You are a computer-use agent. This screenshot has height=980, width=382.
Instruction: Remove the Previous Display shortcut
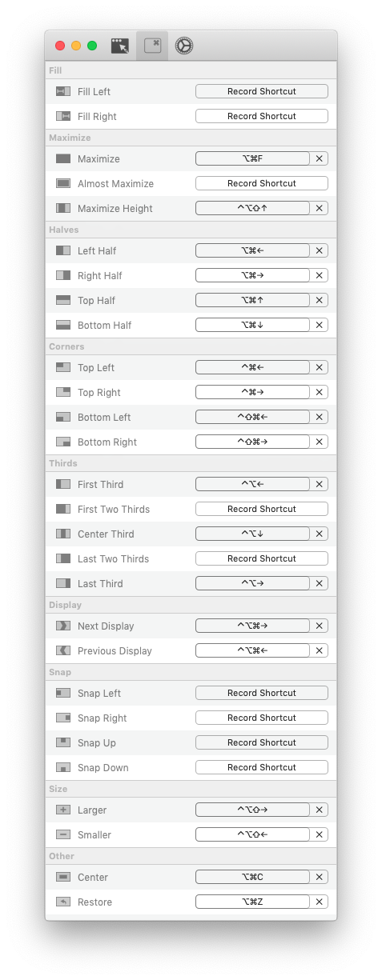[320, 650]
